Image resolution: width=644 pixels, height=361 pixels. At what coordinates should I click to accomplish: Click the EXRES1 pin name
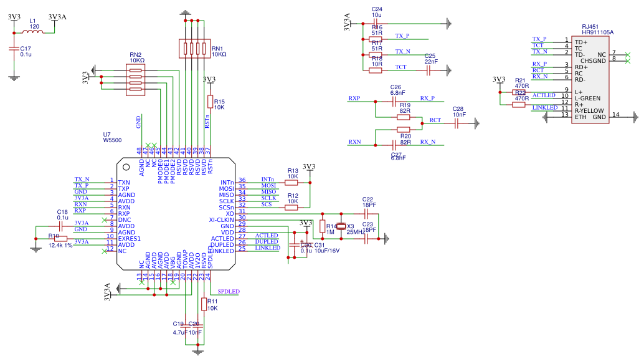pyautogui.click(x=130, y=238)
